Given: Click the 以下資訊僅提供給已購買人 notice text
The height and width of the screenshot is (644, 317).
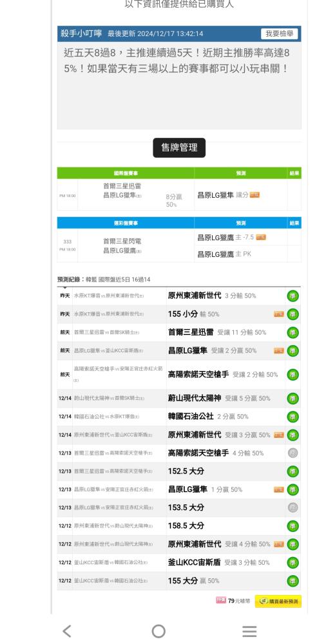Looking at the screenshot, I should coord(179,5).
